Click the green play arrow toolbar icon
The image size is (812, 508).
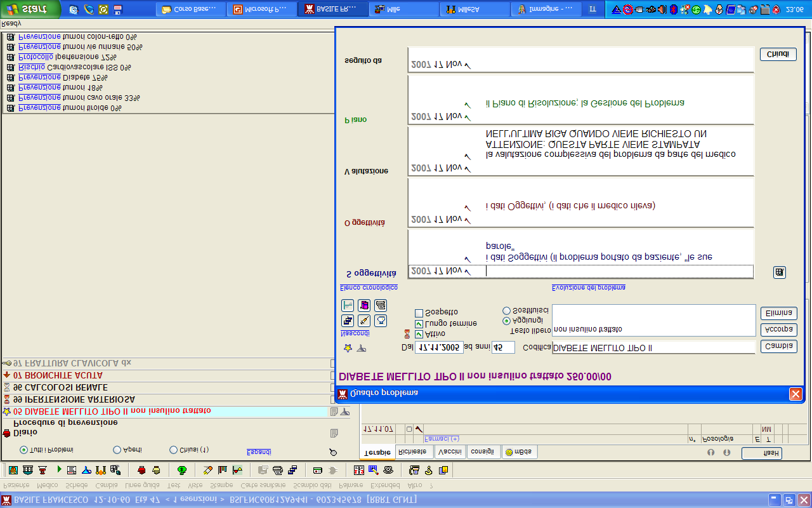tap(59, 470)
